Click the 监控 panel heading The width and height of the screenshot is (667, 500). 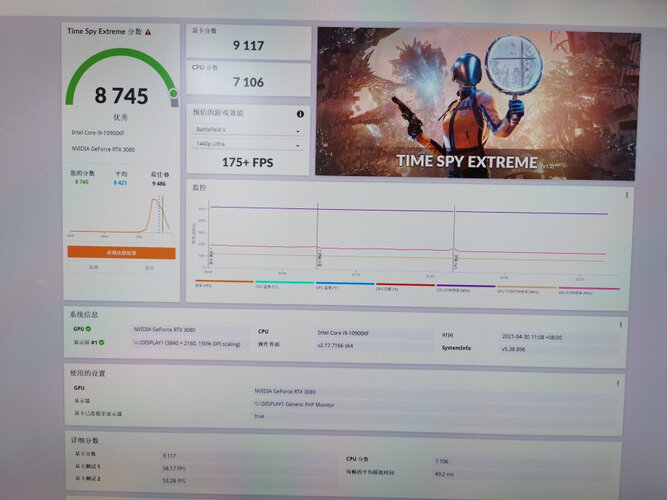tap(199, 188)
